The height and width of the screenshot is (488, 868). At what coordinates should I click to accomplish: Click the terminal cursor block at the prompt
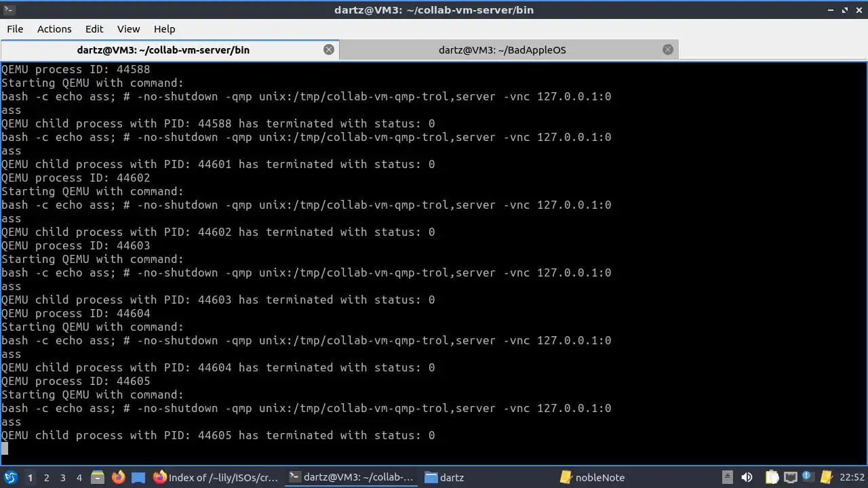click(x=5, y=448)
